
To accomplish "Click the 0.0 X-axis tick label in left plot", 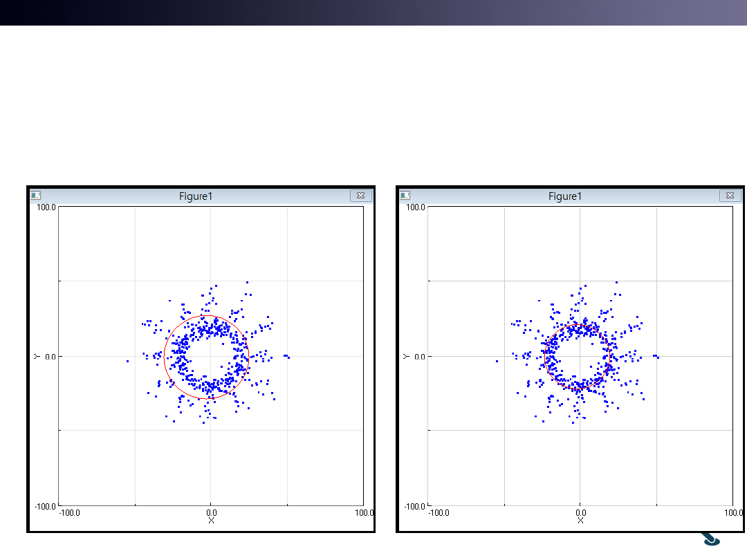I will [212, 512].
